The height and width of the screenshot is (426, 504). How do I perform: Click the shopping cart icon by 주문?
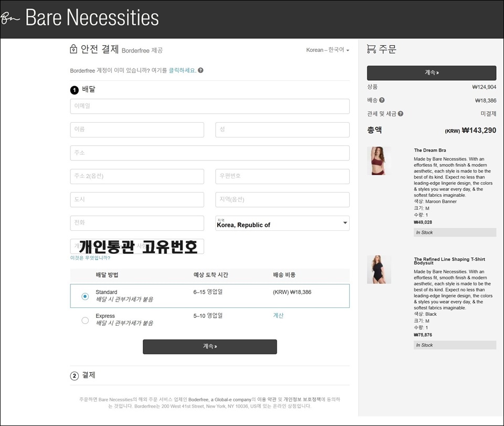tap(371, 49)
